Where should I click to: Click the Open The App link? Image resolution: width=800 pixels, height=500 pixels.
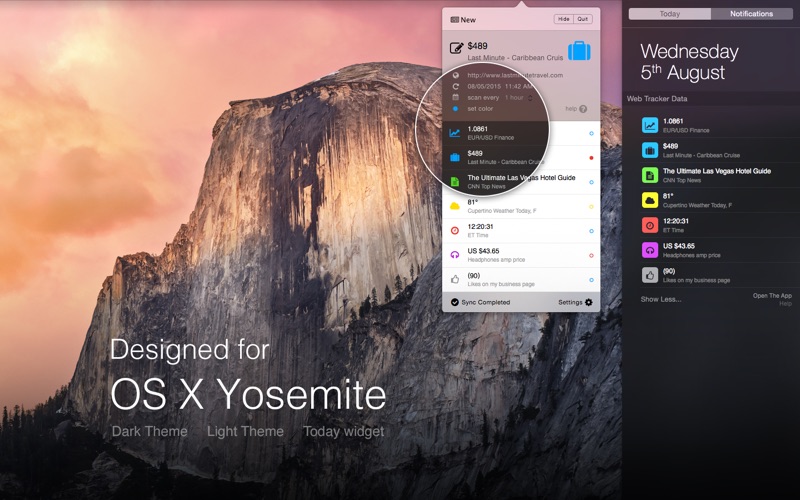click(772, 295)
